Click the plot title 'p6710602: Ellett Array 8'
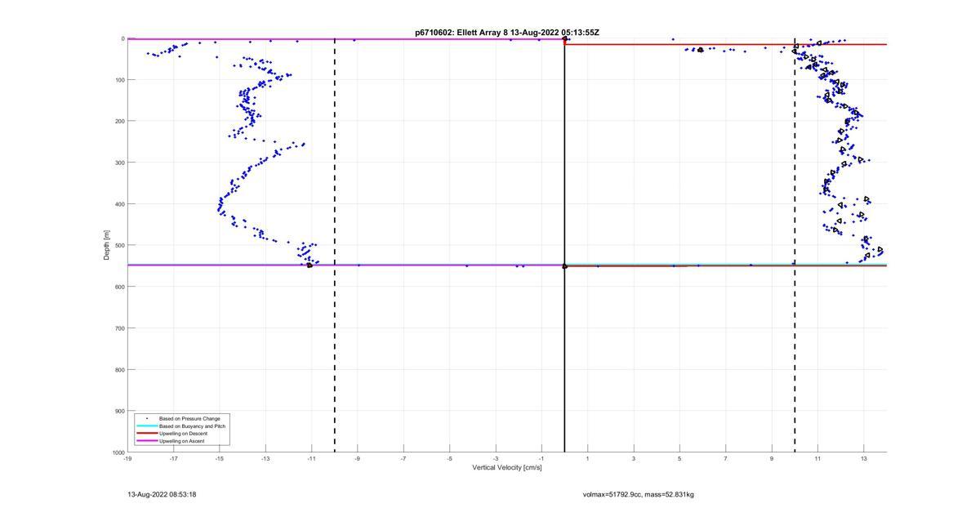Screen dimensions: 980x508 click(x=461, y=33)
